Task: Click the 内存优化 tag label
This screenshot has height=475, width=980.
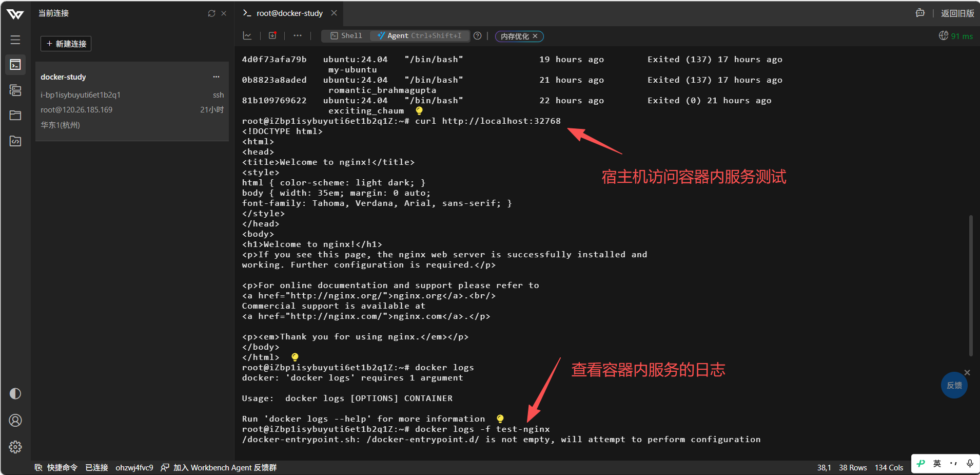Action: [515, 36]
